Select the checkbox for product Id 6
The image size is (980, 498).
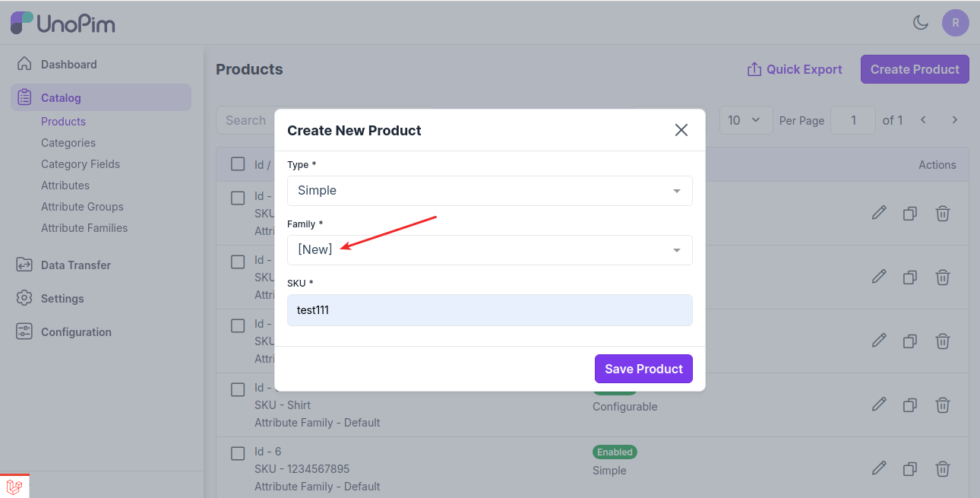point(238,453)
